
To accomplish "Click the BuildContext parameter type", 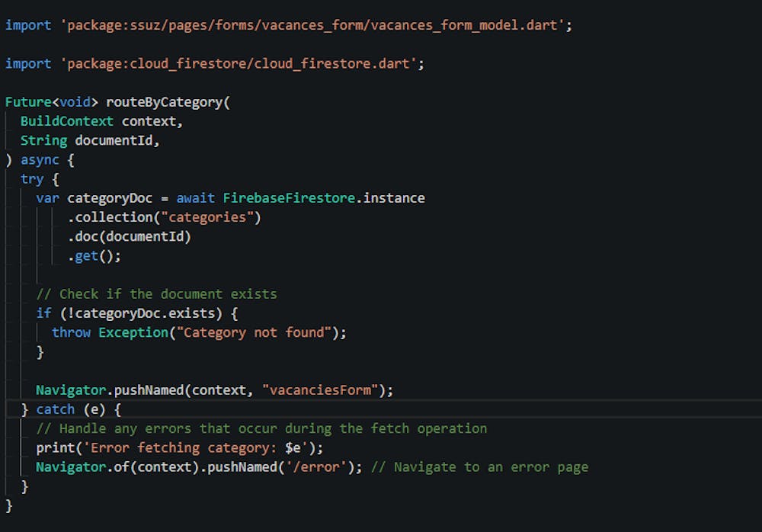I will (66, 121).
